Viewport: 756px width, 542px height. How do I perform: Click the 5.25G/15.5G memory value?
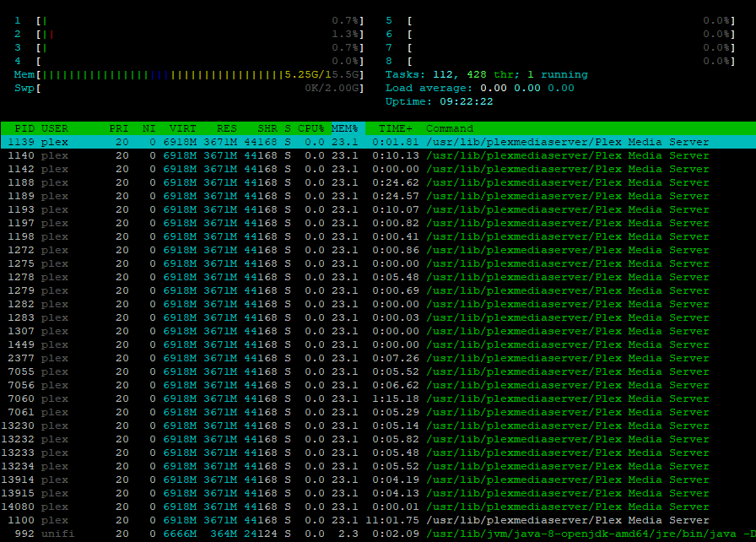coord(322,74)
